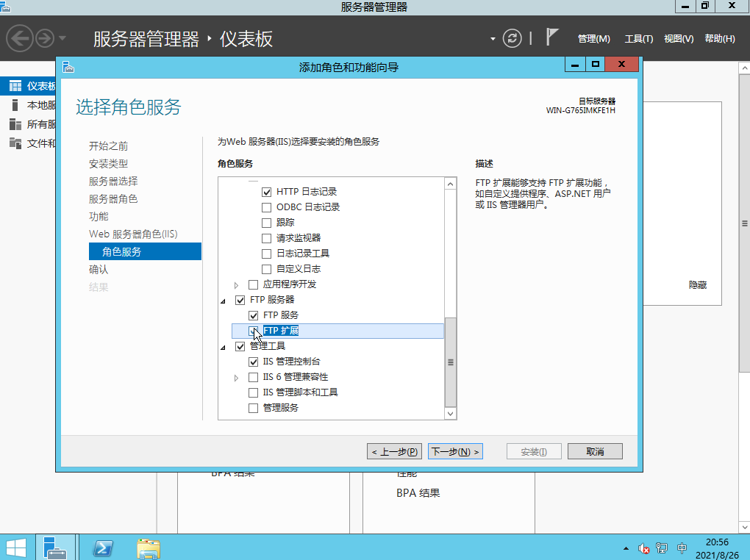
Task: Check 应用程序开发 checkbox
Action: (x=254, y=284)
